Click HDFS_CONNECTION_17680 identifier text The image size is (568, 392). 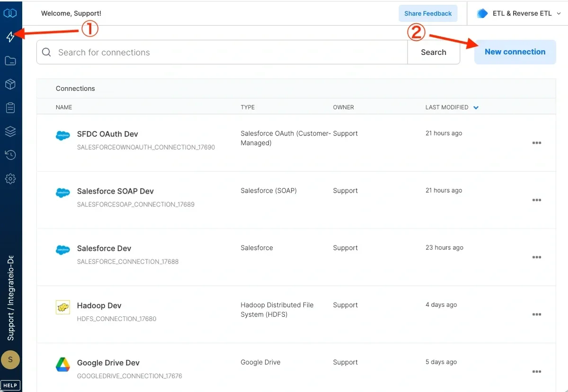point(116,319)
